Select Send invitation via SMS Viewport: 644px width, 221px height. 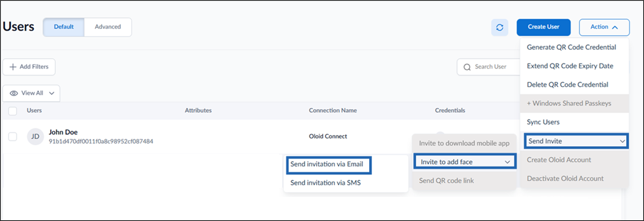tap(325, 183)
